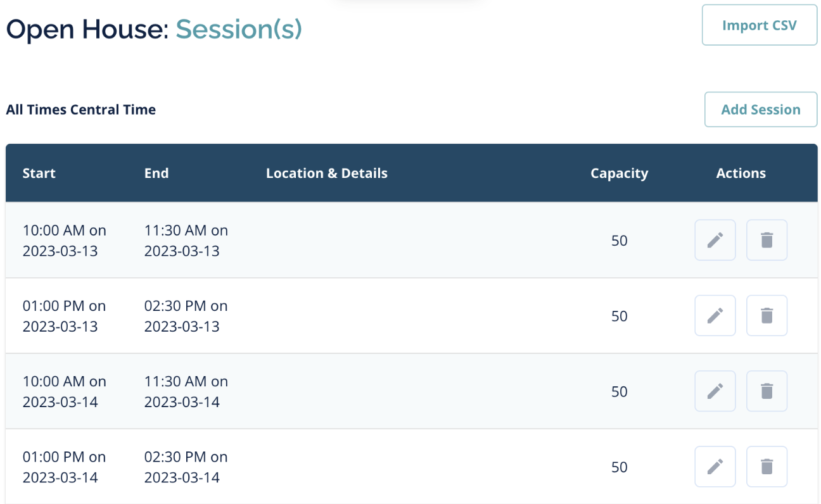
Task: Delete the 01:00 PM 2023-03-14 session
Action: (x=767, y=467)
